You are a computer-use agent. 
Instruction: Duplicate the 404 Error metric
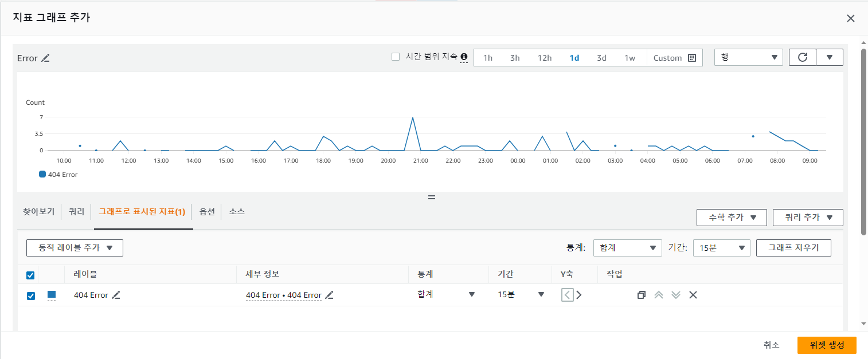click(x=642, y=295)
